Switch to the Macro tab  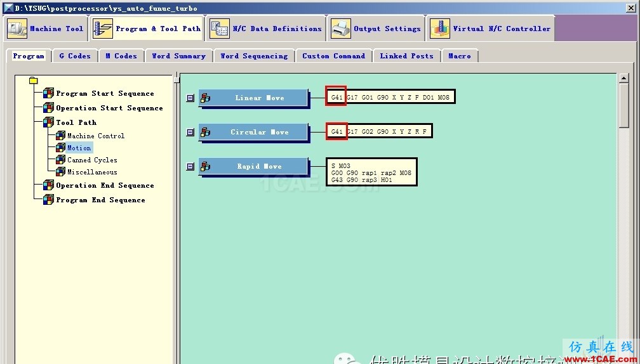(460, 56)
